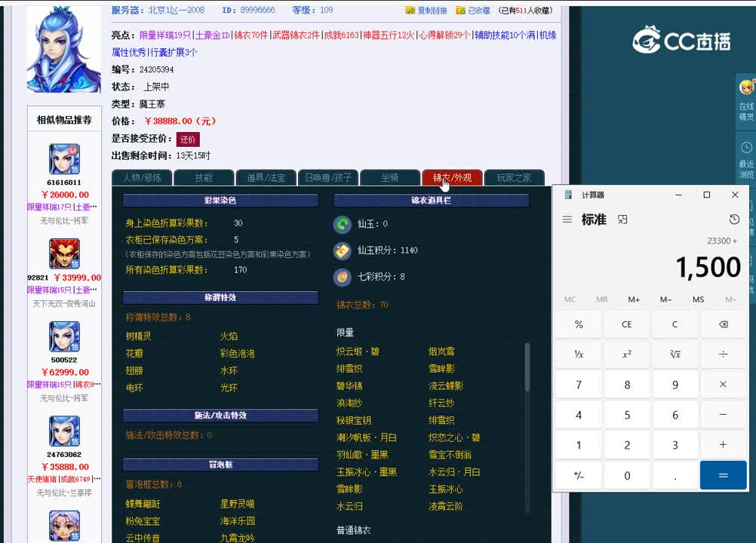Click title effect 彩色泡泡
This screenshot has height=543, width=756.
237,353
